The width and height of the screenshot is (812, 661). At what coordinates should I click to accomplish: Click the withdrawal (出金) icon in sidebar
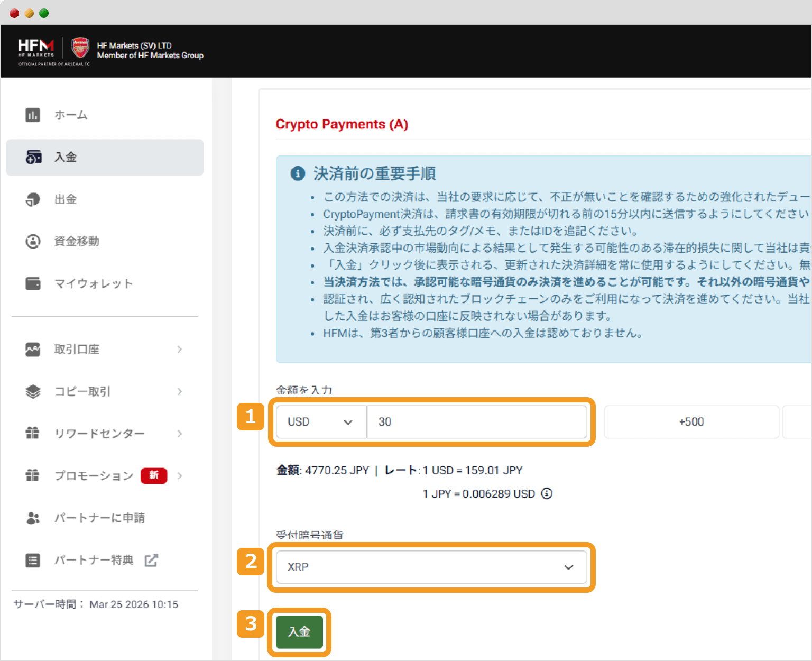33,199
